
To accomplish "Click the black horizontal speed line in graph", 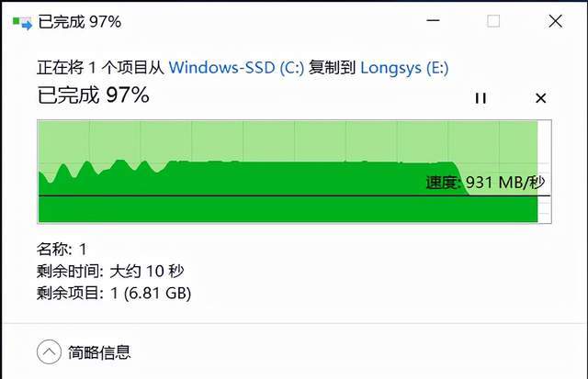I will (x=230, y=196).
